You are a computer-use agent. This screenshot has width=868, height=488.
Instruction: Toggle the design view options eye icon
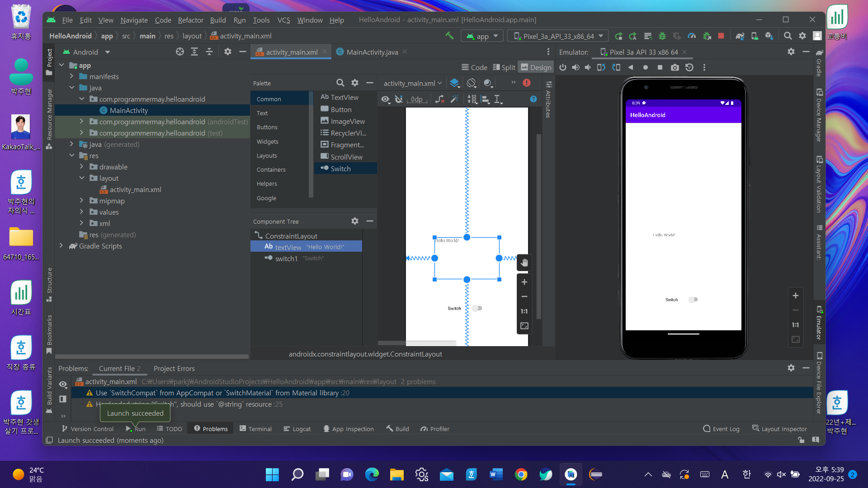coord(385,99)
